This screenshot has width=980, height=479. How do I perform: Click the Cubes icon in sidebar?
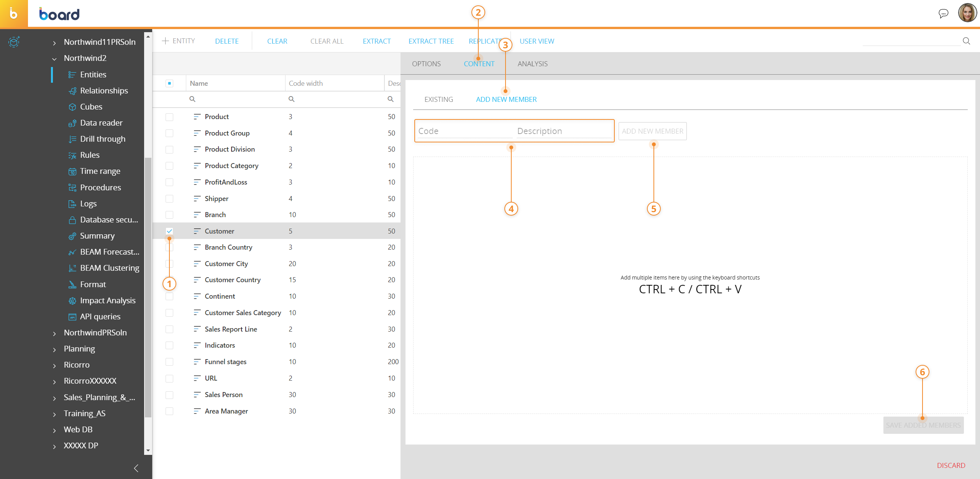(x=72, y=107)
